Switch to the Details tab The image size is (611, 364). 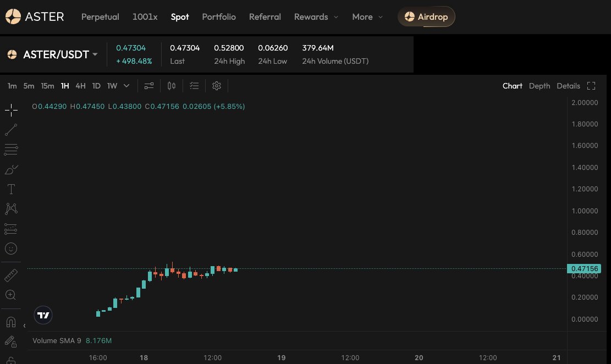point(568,86)
